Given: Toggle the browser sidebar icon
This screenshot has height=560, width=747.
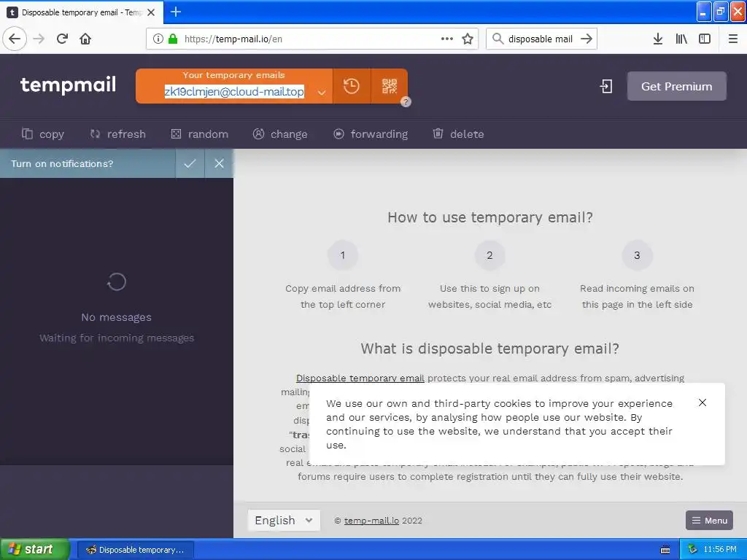Looking at the screenshot, I should [x=705, y=39].
